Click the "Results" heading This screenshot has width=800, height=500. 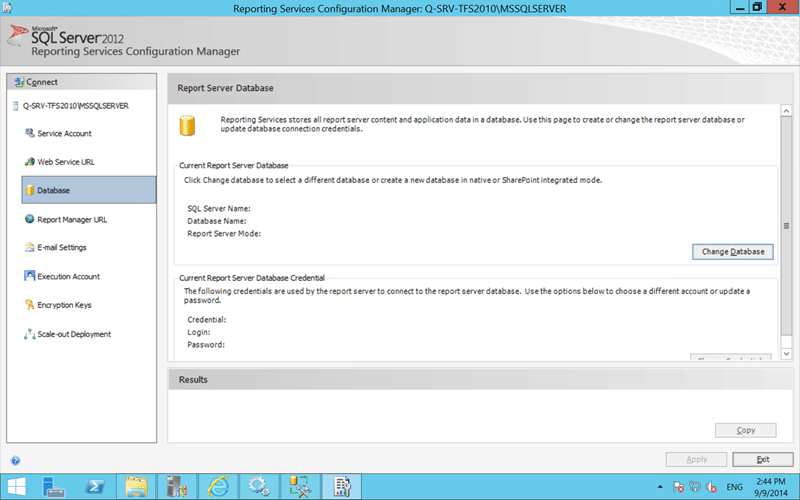tap(193, 380)
